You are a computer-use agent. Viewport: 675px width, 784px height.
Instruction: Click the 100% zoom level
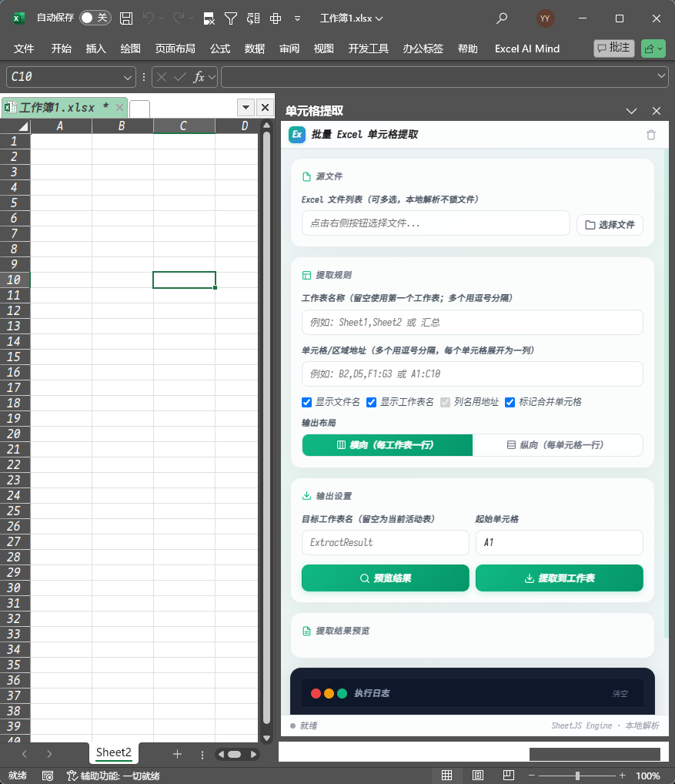pyautogui.click(x=647, y=776)
